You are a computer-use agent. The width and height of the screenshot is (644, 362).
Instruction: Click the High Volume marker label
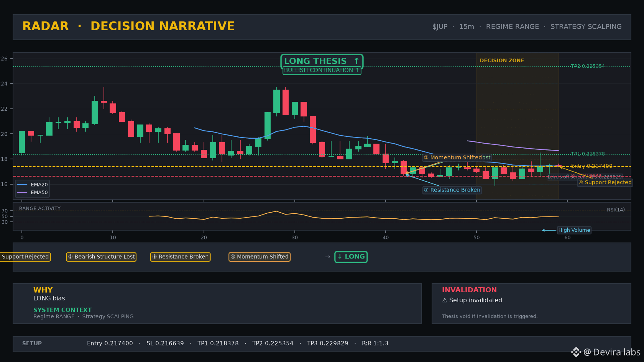click(x=574, y=230)
